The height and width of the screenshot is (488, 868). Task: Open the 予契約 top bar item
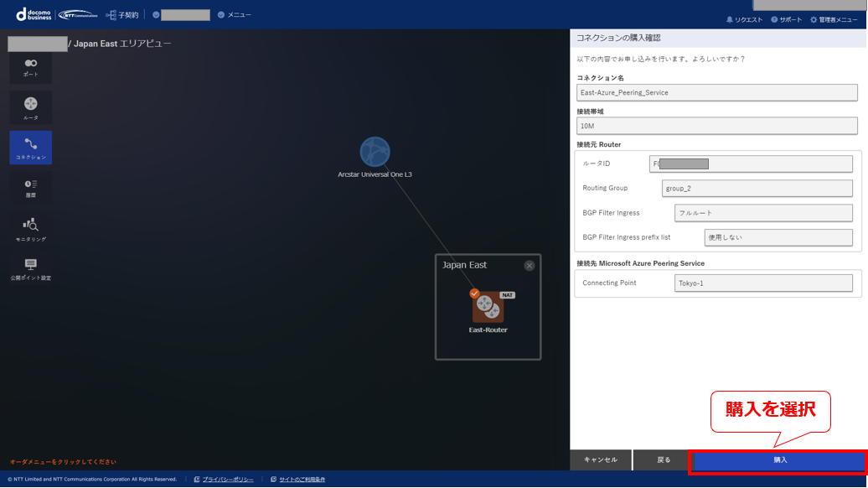point(122,15)
